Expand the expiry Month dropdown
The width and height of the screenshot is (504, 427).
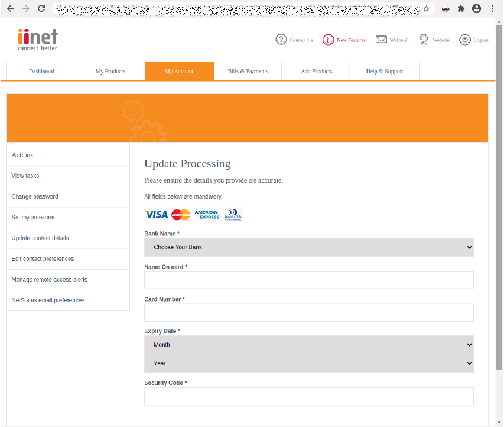click(x=308, y=344)
